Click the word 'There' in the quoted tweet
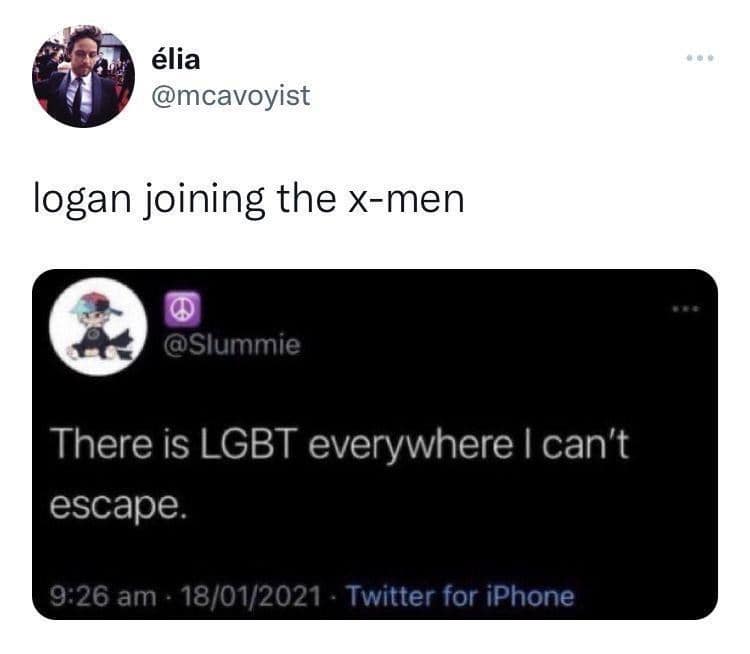The image size is (750, 654). point(102,444)
